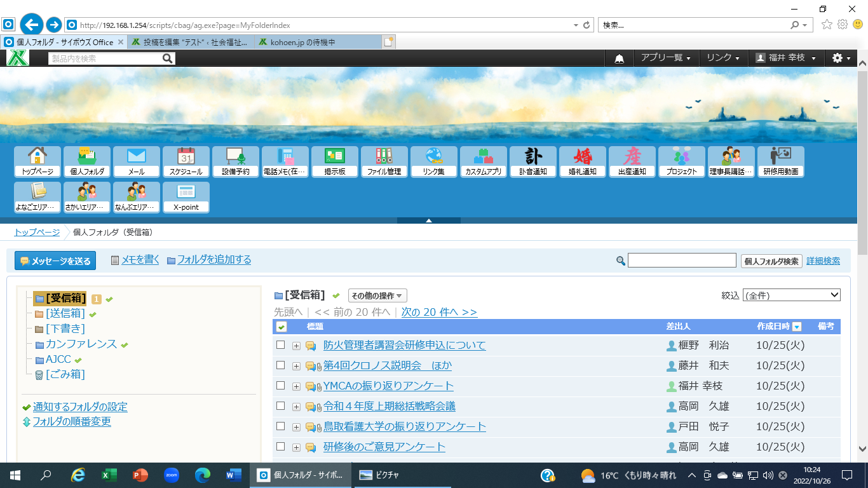
Task: Click the 個人フォルダ検索 input field
Action: coord(682,261)
